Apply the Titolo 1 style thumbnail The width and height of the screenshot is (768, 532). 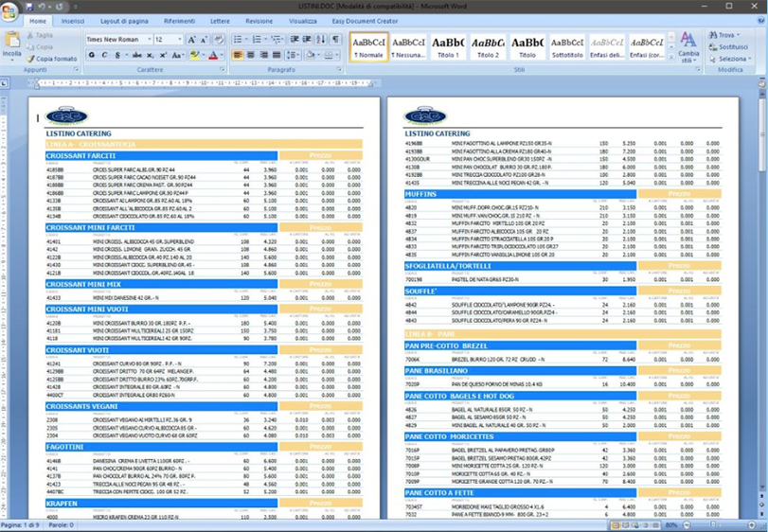(448, 46)
